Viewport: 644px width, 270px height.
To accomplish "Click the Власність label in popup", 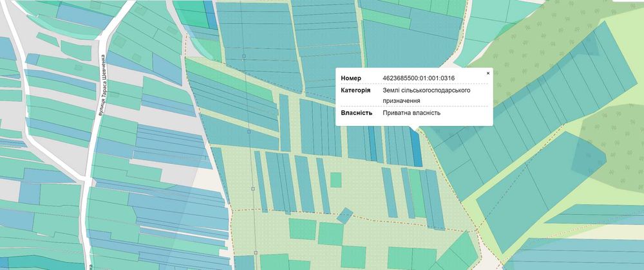I will 356,113.
